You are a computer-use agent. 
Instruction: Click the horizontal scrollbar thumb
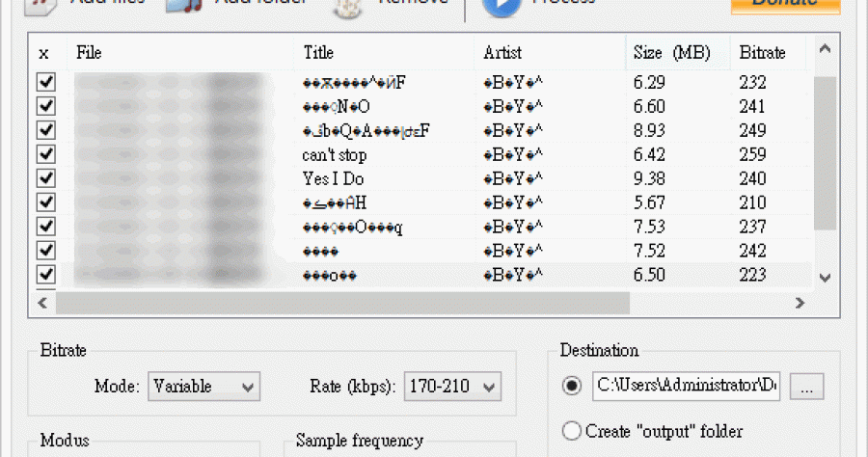coord(342,303)
